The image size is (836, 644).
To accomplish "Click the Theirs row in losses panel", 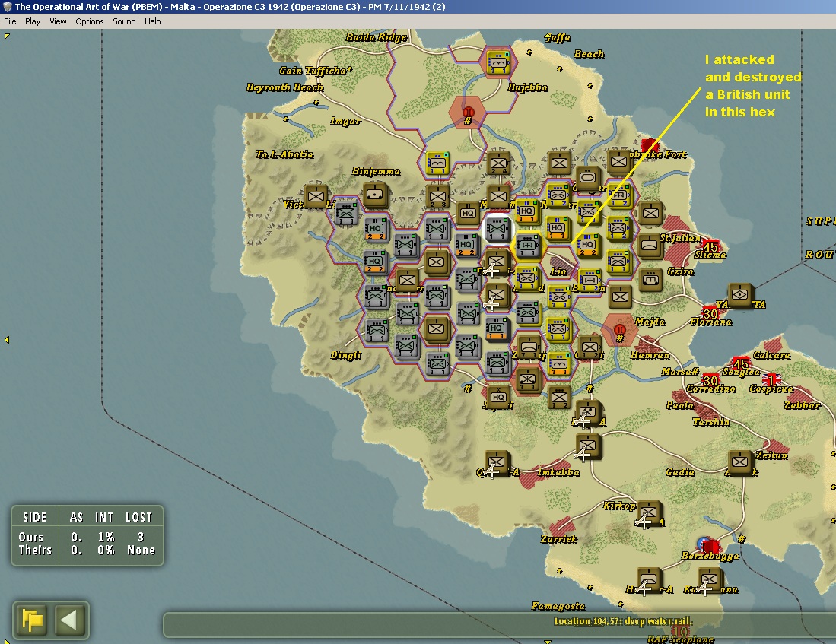I will click(x=87, y=550).
